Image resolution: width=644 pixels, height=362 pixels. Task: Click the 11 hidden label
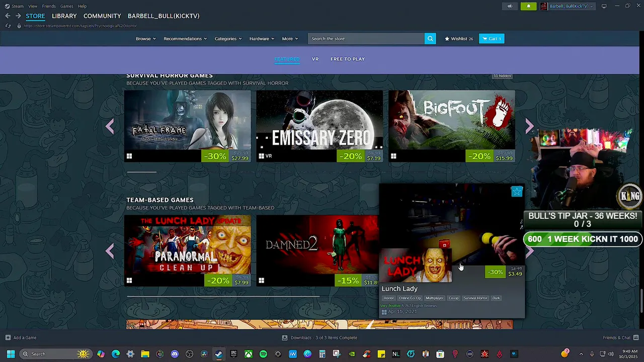pyautogui.click(x=502, y=76)
